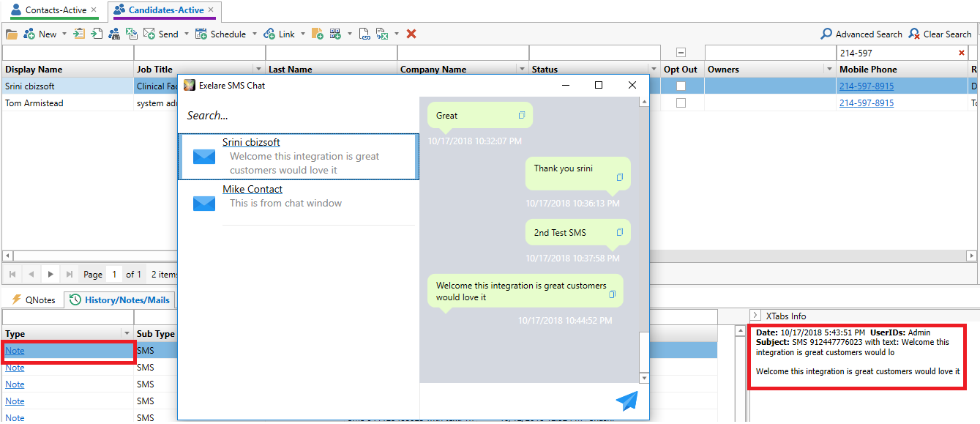
Task: Open the Mike Contact chat conversation
Action: click(x=299, y=202)
